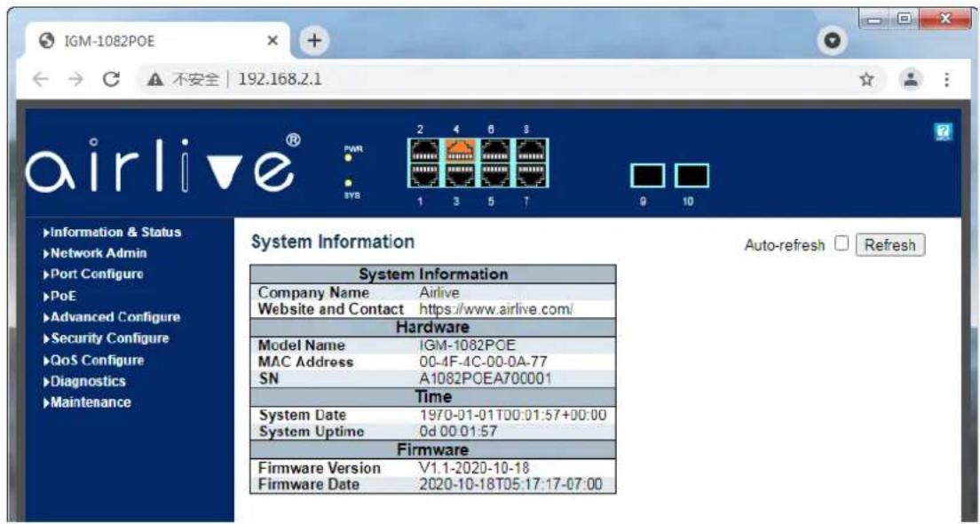Click port 1 icon on switch panel
This screenshot has width=980, height=524.
(425, 175)
